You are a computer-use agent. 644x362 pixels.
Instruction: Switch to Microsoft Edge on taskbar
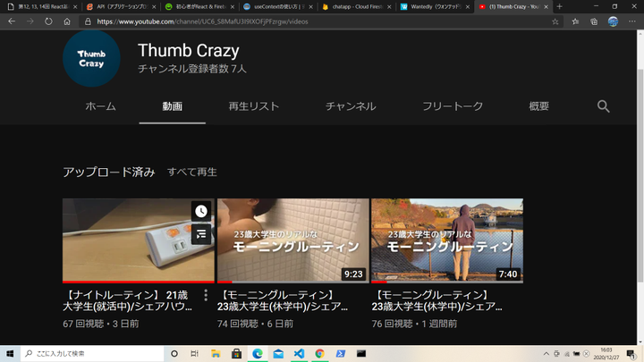point(258,353)
